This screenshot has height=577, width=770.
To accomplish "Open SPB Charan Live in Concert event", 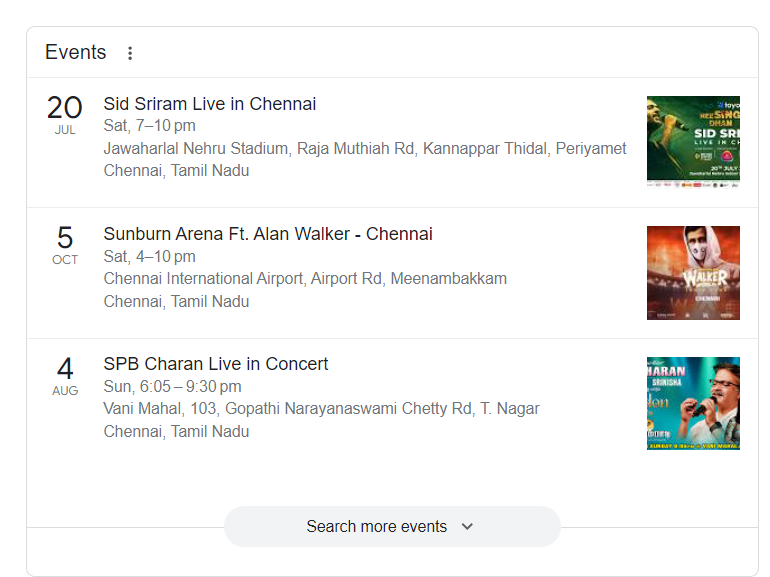I will pyautogui.click(x=216, y=364).
